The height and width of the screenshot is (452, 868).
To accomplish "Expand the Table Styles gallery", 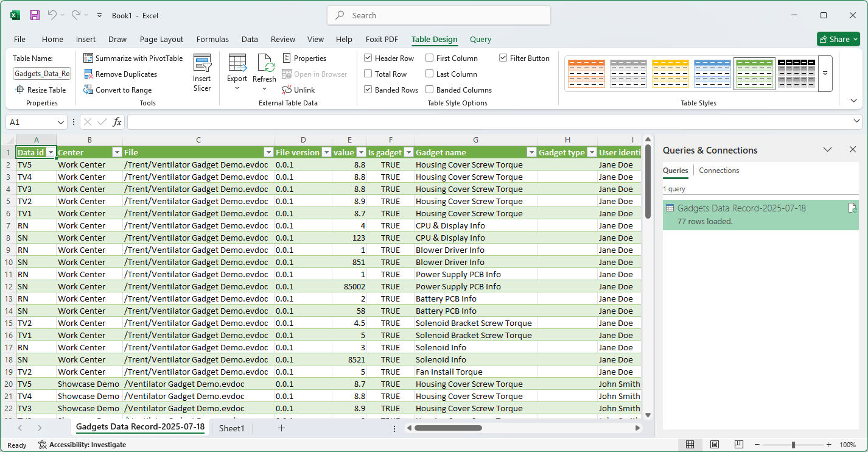I will pyautogui.click(x=825, y=74).
